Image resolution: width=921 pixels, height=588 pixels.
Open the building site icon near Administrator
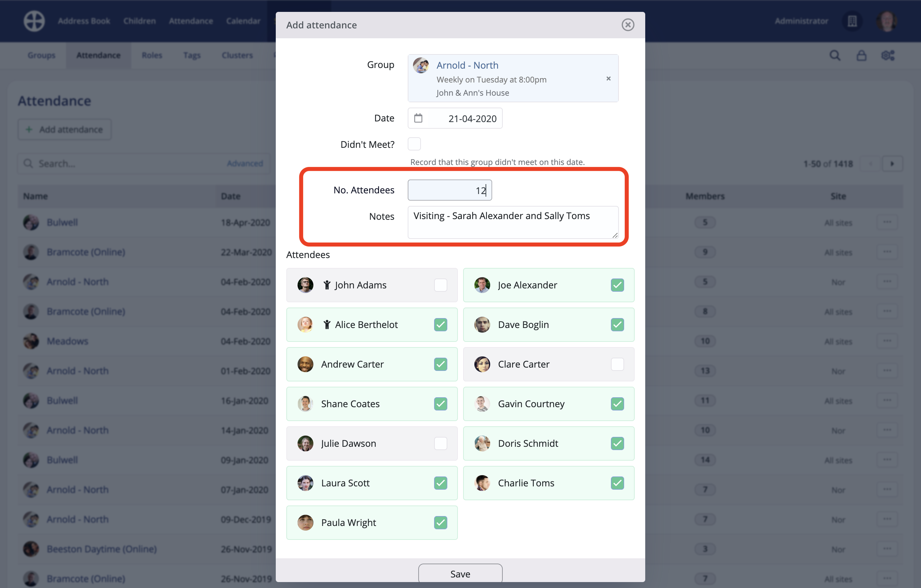tap(852, 21)
